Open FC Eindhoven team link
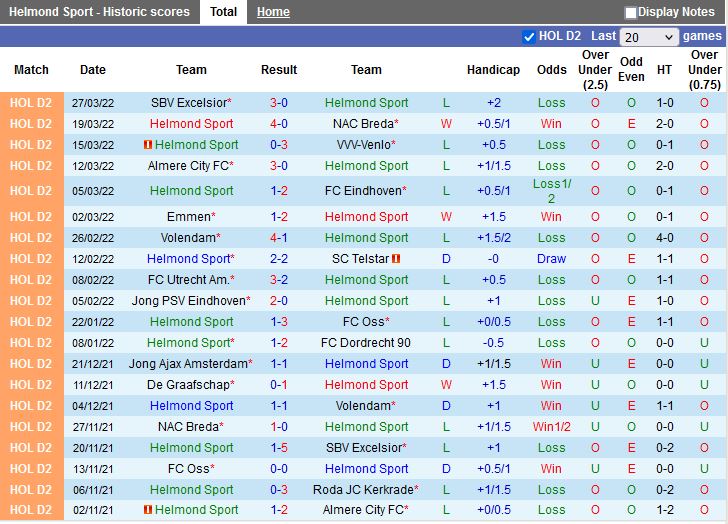The height and width of the screenshot is (524, 728). click(x=366, y=191)
